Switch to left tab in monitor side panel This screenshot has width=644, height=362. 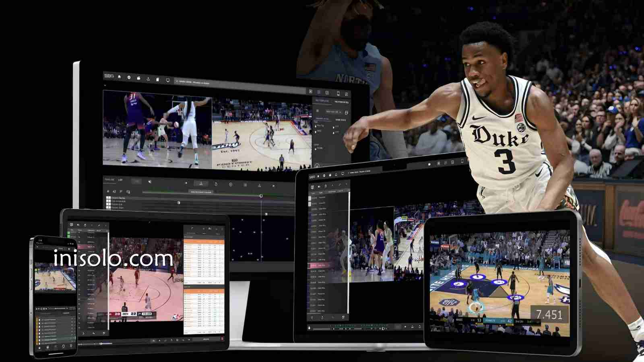[322, 101]
